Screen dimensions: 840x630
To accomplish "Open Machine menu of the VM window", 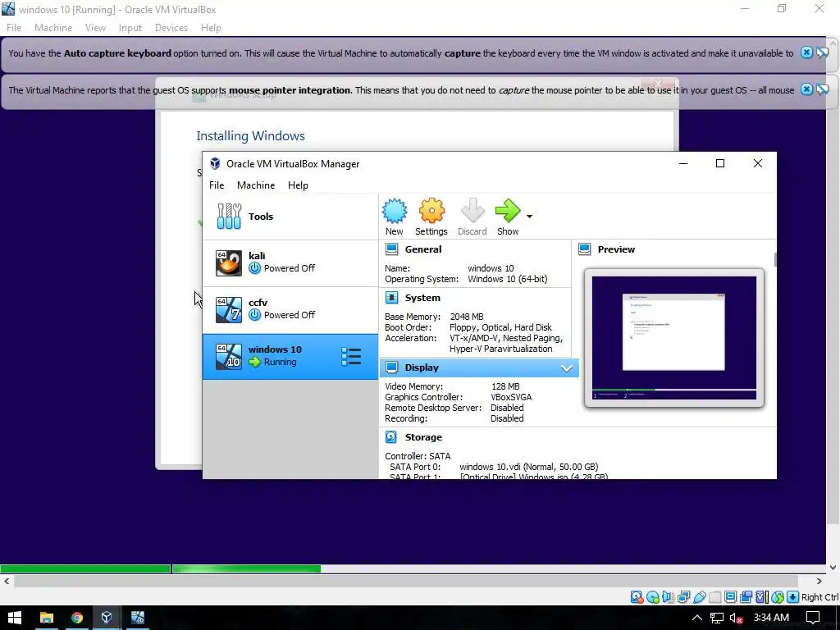I will point(53,28).
